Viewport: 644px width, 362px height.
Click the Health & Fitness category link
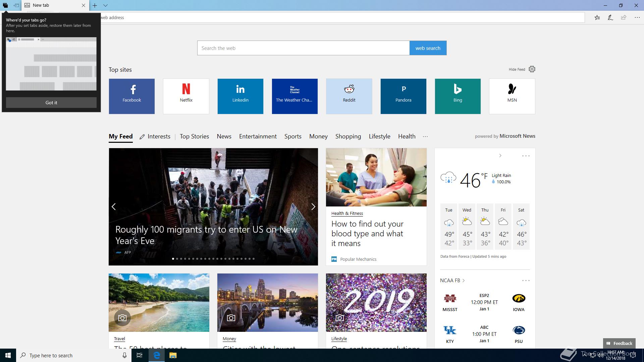[x=347, y=213]
